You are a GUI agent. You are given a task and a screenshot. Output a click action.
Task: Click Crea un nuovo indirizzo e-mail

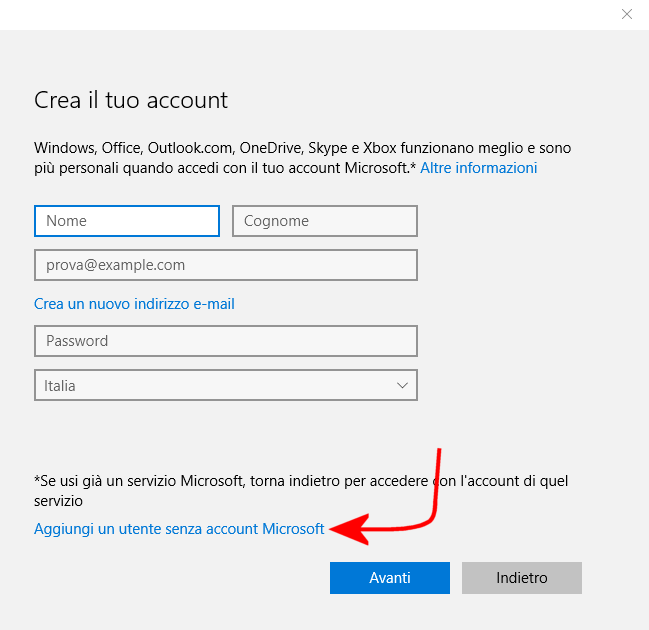pos(134,303)
